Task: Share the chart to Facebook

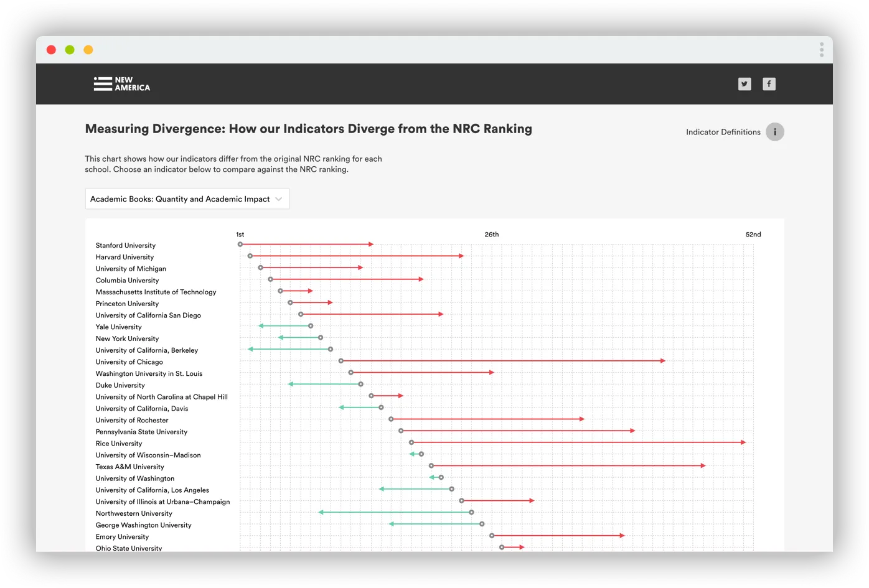Action: [769, 83]
